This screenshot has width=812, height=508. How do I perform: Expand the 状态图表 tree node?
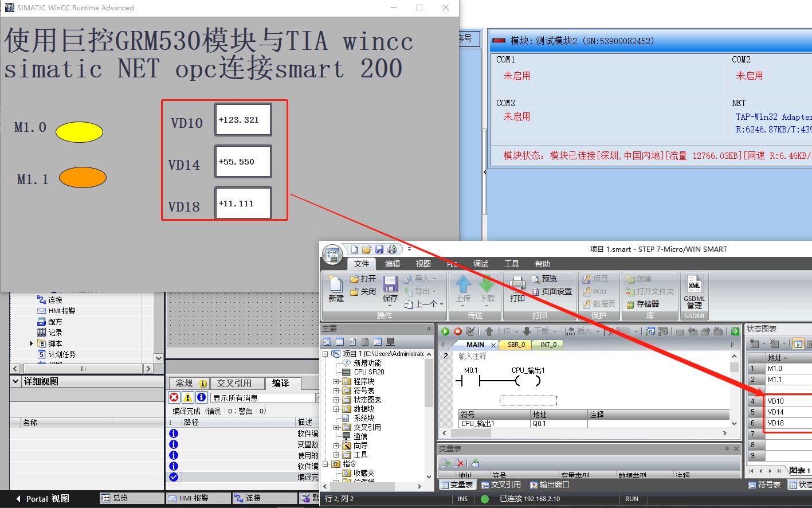click(x=336, y=400)
